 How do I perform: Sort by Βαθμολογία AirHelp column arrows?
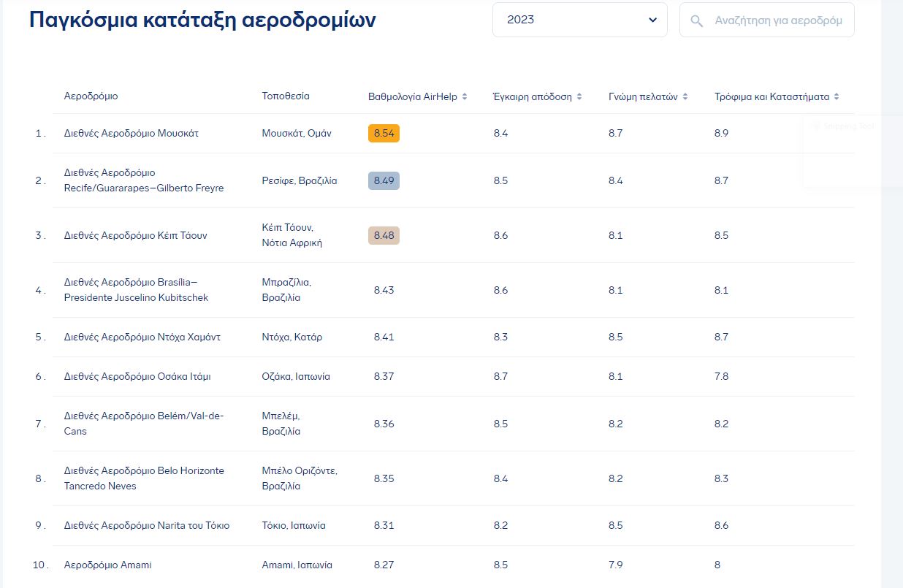point(465,96)
